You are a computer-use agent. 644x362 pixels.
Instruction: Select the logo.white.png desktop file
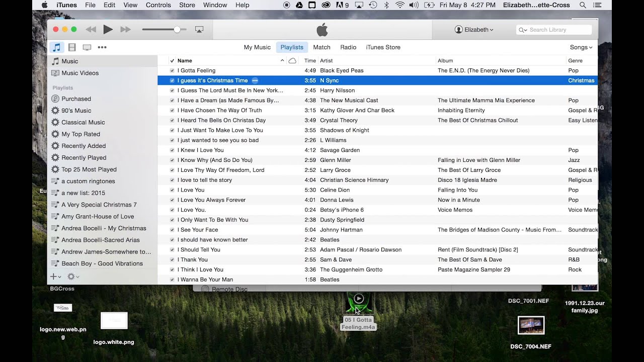tap(114, 328)
